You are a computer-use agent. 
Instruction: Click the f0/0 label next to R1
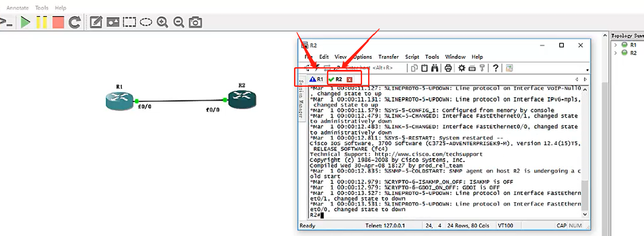pyautogui.click(x=144, y=106)
